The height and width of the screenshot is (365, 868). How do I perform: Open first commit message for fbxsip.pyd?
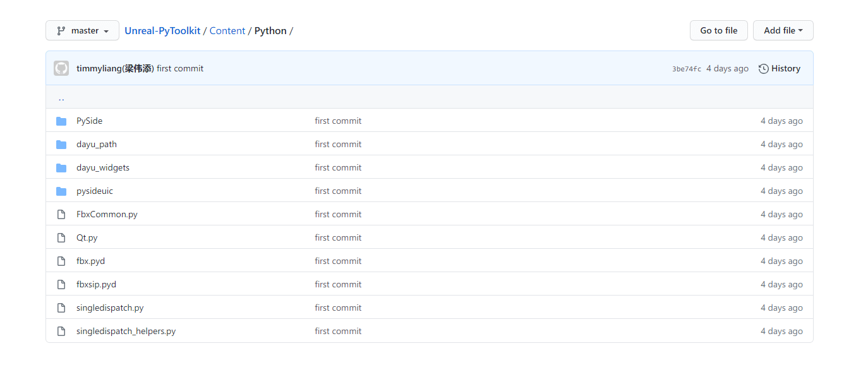338,284
